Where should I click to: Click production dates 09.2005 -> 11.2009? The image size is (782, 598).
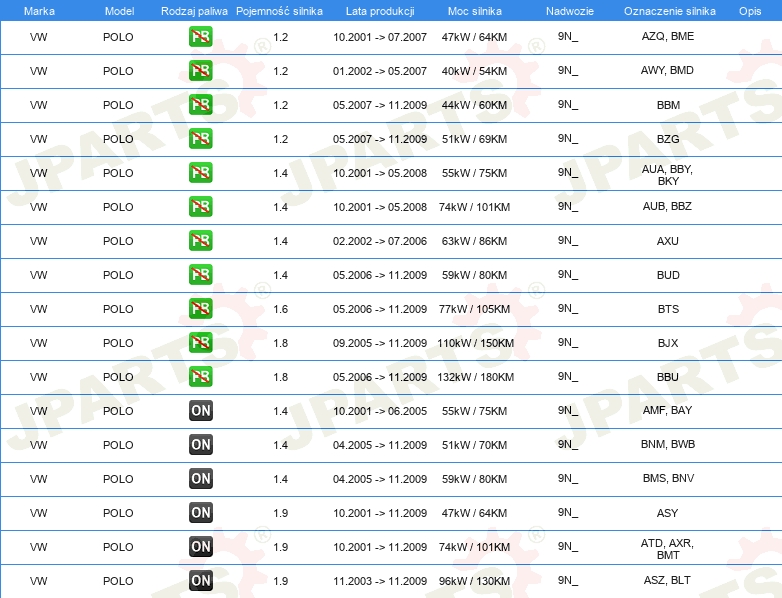click(380, 343)
